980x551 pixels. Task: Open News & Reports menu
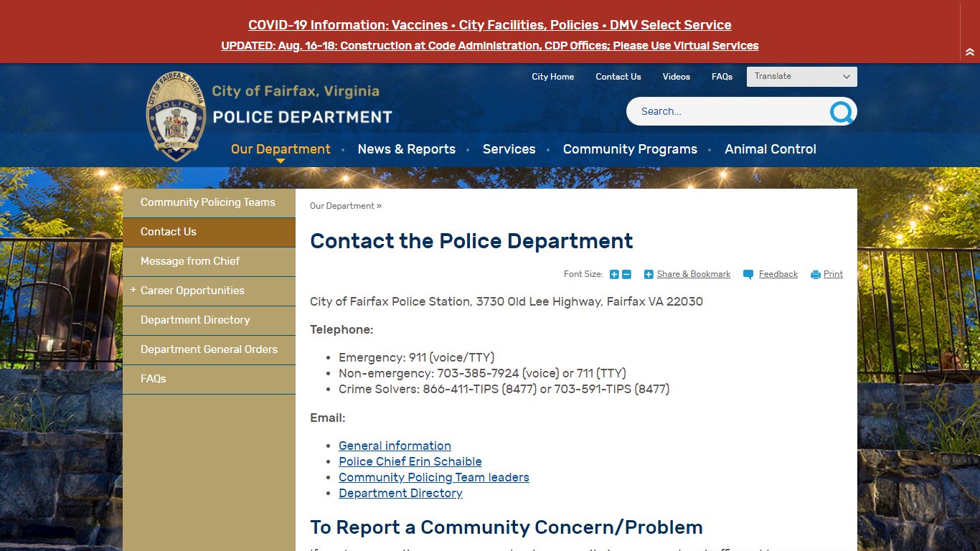(x=407, y=149)
